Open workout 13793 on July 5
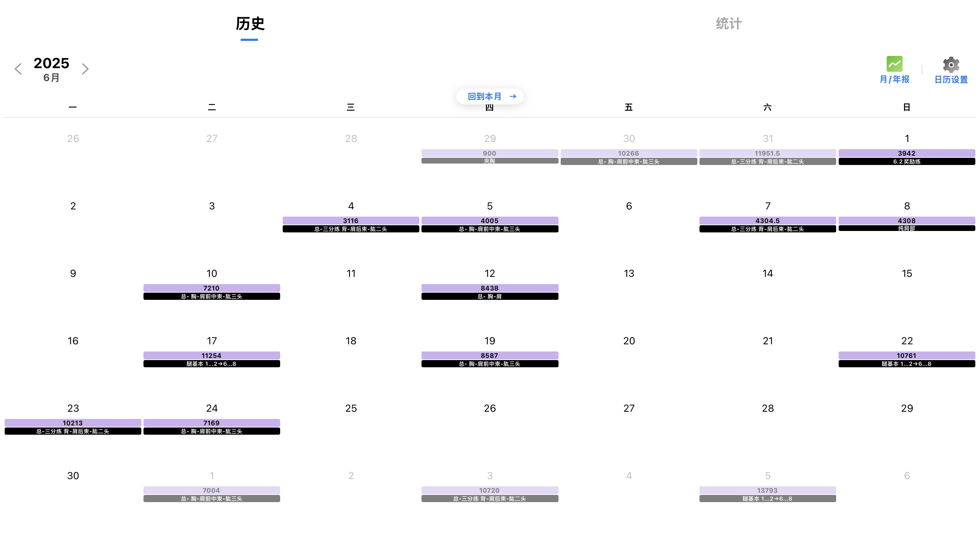This screenshot has height=543, width=980. pos(767,490)
